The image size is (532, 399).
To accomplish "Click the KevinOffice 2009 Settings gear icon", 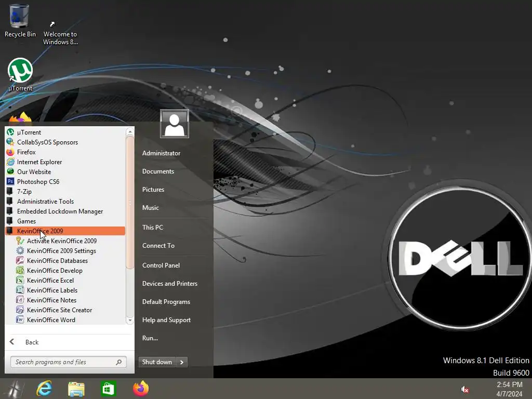I will point(20,251).
